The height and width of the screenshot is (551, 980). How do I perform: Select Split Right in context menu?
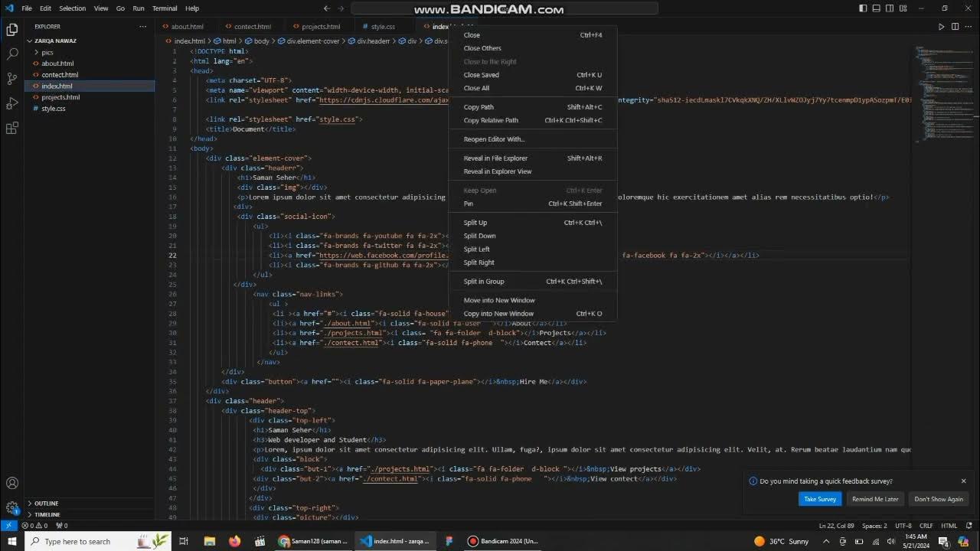coord(532,262)
